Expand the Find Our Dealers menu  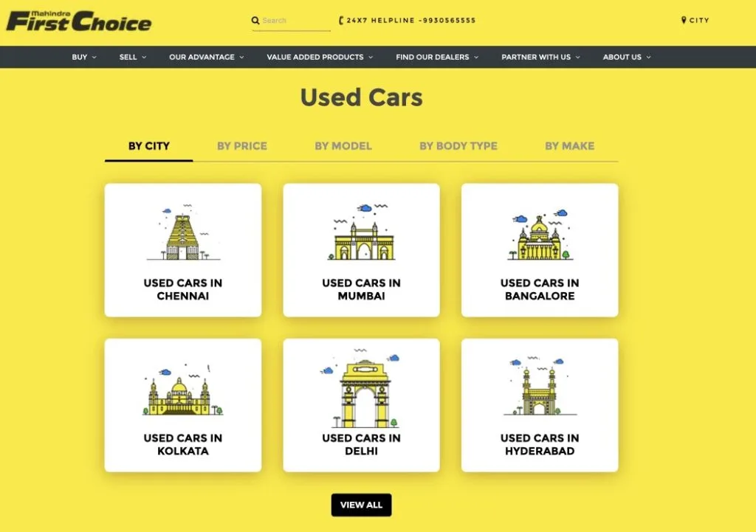[437, 57]
